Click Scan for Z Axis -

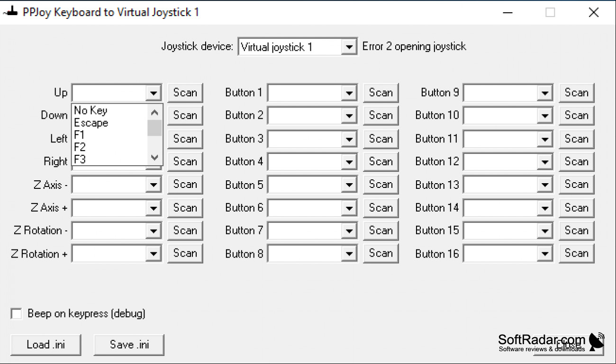tap(185, 185)
